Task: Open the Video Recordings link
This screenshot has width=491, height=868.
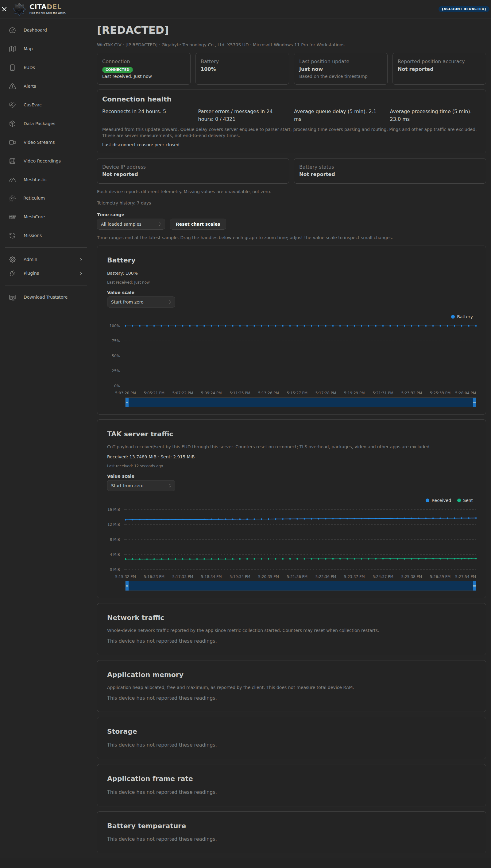Action: pyautogui.click(x=46, y=161)
